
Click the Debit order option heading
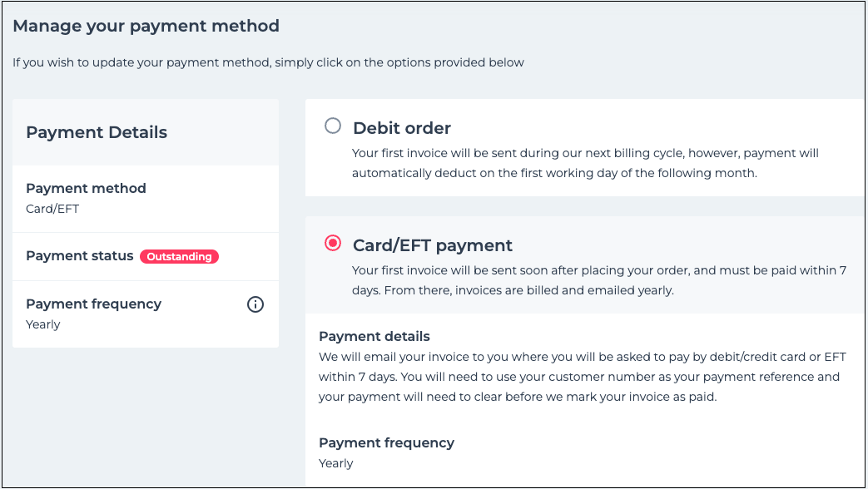(x=402, y=128)
